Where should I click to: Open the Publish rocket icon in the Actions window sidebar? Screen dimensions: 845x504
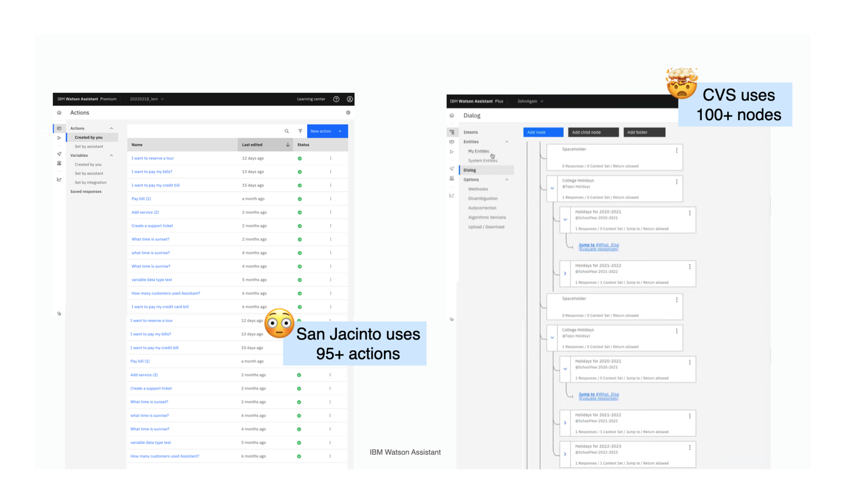point(59,154)
